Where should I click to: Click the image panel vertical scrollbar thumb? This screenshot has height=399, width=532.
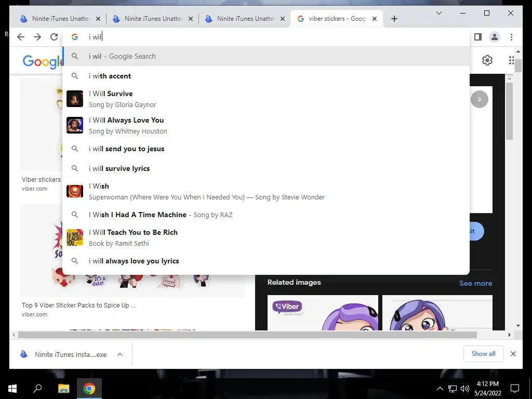pyautogui.click(x=509, y=111)
